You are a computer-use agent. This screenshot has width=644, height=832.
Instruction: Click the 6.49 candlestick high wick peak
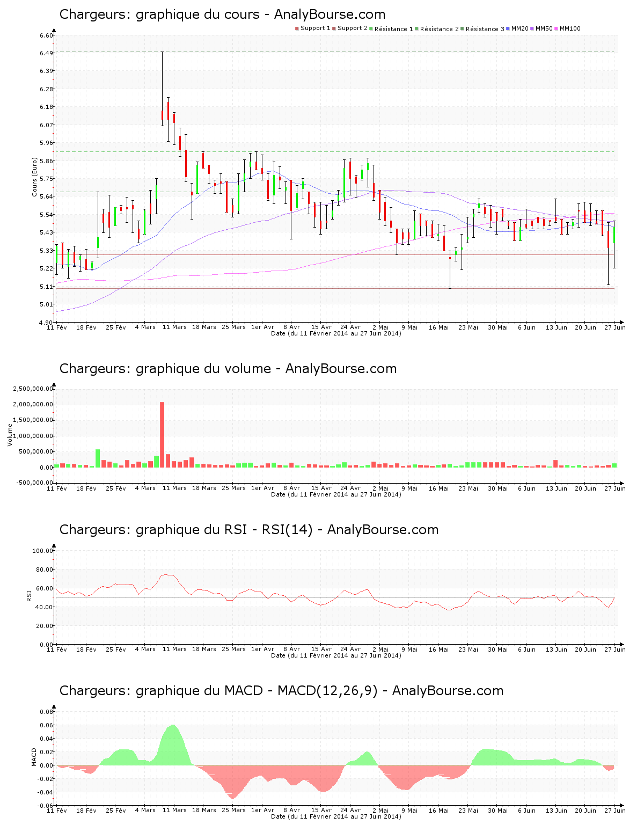(162, 53)
